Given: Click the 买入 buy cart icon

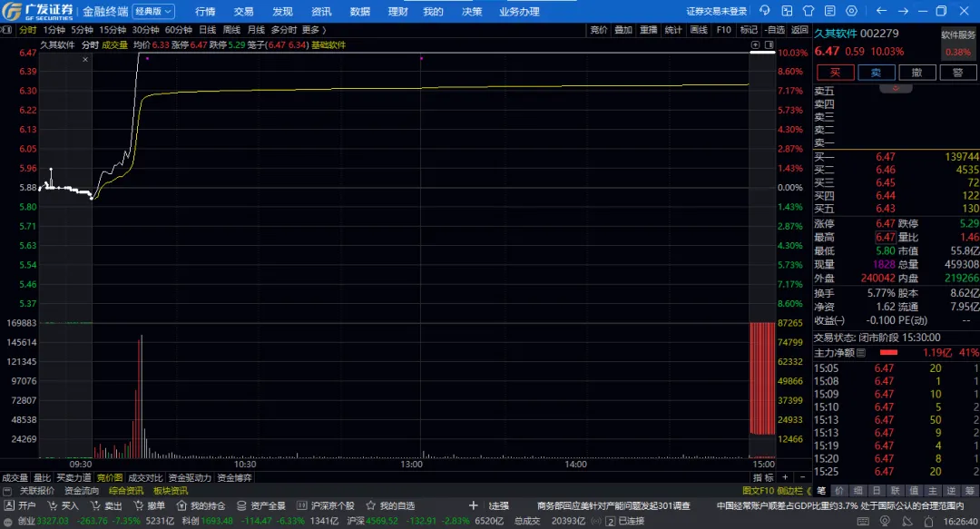Looking at the screenshot, I should coord(53,505).
